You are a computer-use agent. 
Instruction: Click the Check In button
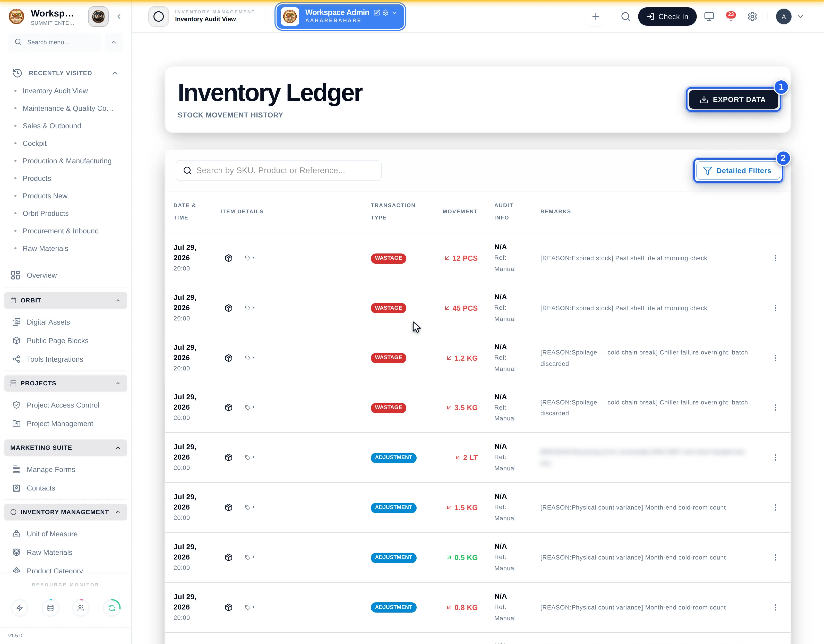coord(667,16)
